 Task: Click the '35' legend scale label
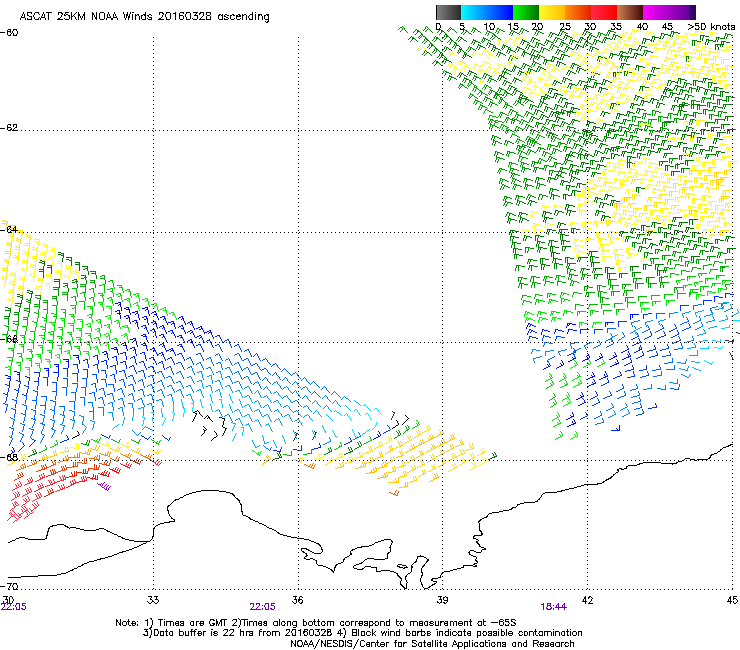pos(616,27)
